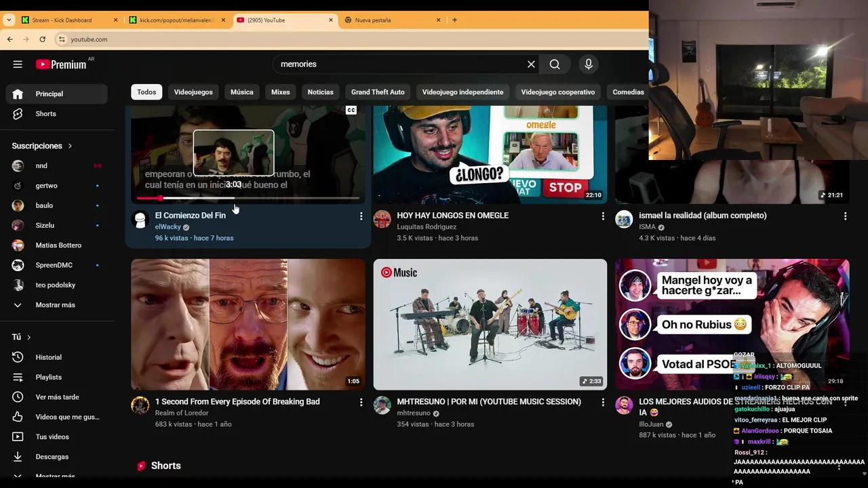
Task: Open Sizelu subscription channel
Action: pyautogui.click(x=57, y=226)
